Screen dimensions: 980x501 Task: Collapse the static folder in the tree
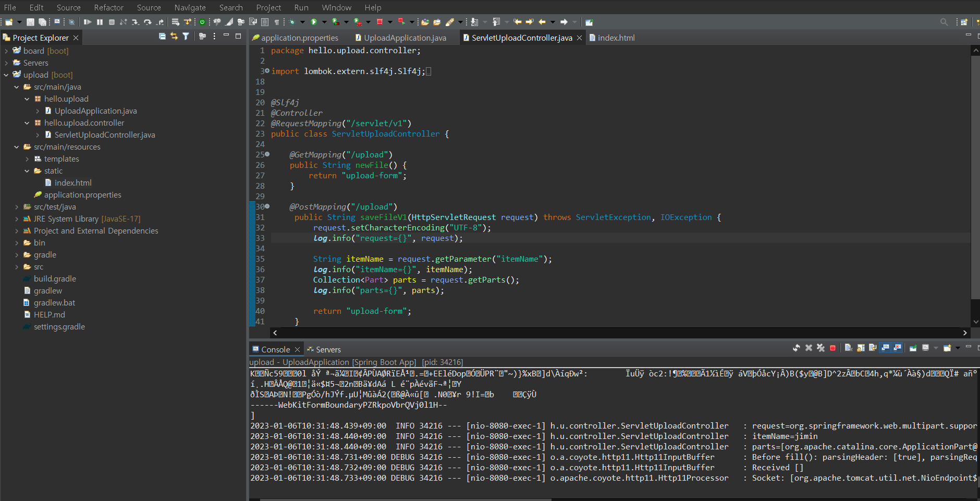click(27, 171)
